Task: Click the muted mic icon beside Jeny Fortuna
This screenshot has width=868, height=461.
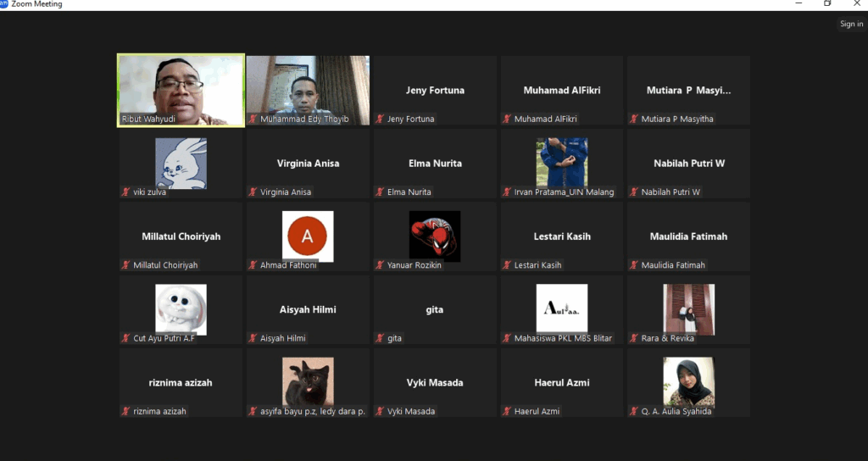Action: (380, 119)
